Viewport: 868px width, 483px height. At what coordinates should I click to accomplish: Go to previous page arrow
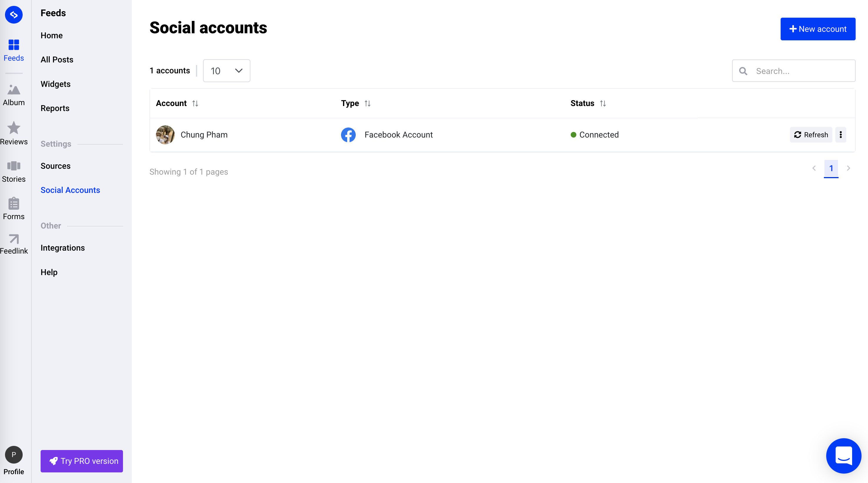(x=814, y=168)
